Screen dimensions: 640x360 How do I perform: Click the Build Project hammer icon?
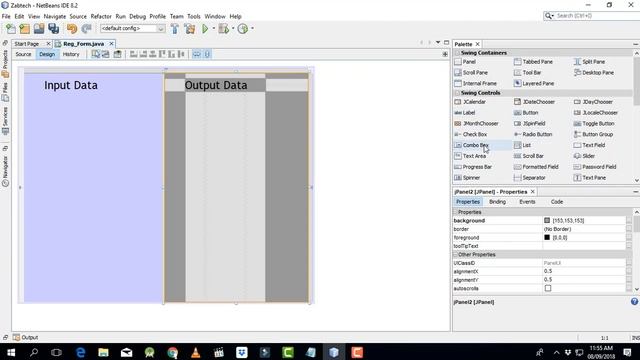(175, 29)
